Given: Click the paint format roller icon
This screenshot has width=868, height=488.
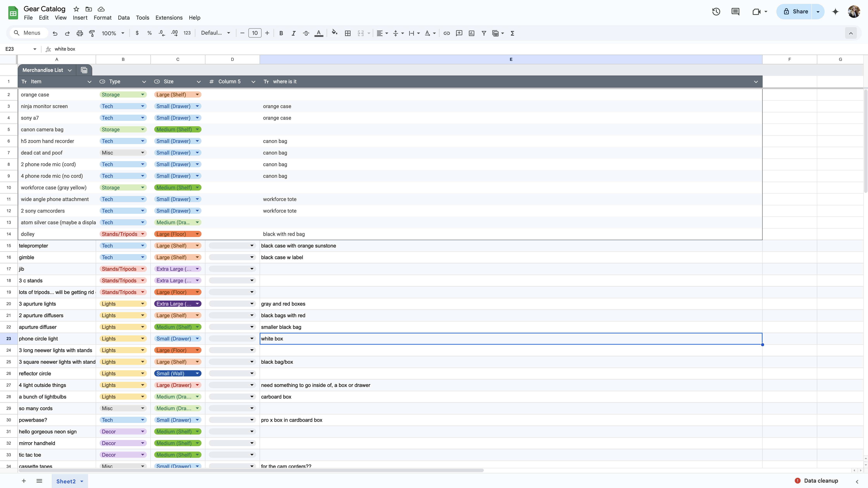Looking at the screenshot, I should click(x=92, y=33).
